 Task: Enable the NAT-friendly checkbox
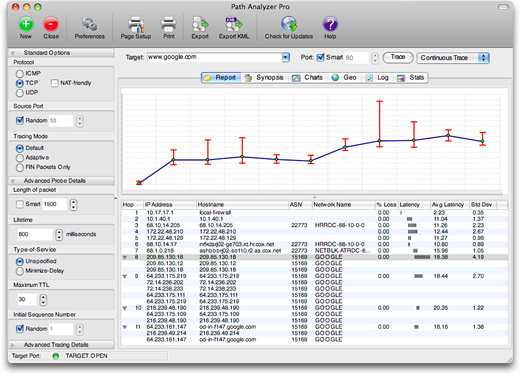[x=54, y=83]
